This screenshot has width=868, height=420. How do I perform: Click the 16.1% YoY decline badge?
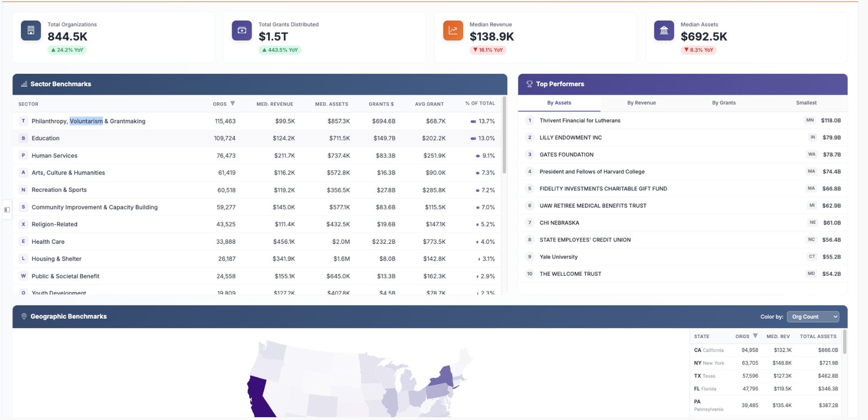click(x=488, y=50)
